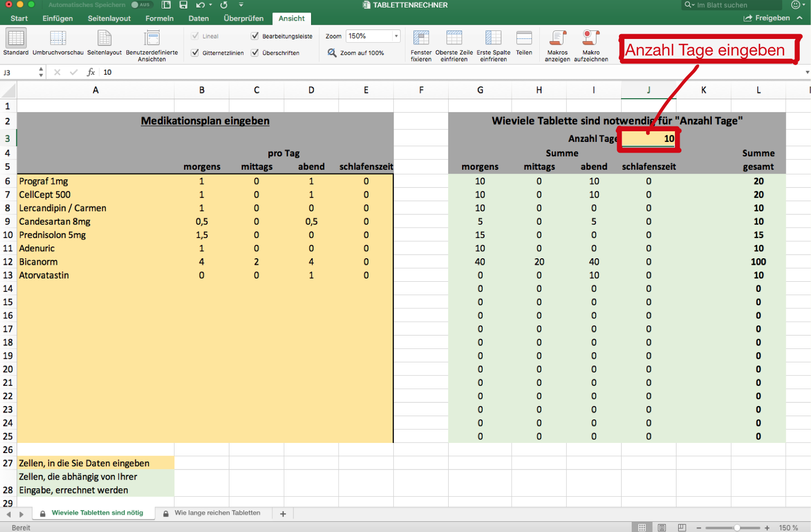
Task: Select the Anzahl Tage cell with 10
Action: (648, 139)
